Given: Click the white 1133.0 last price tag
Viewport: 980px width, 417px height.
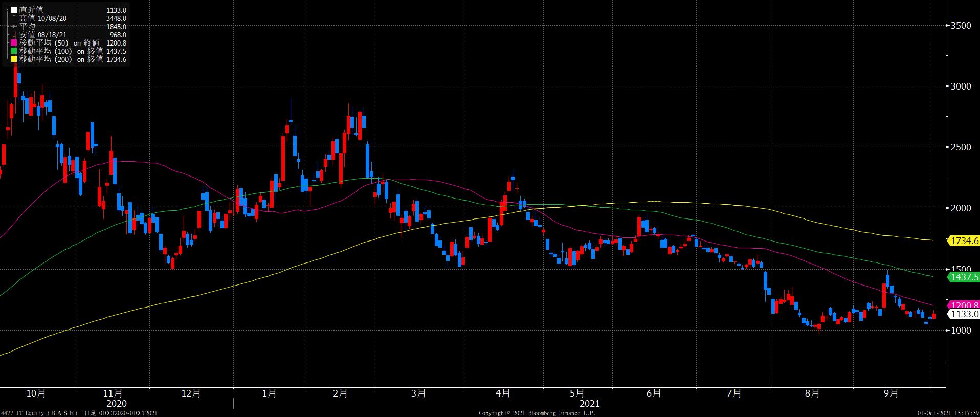Looking at the screenshot, I should pyautogui.click(x=963, y=314).
